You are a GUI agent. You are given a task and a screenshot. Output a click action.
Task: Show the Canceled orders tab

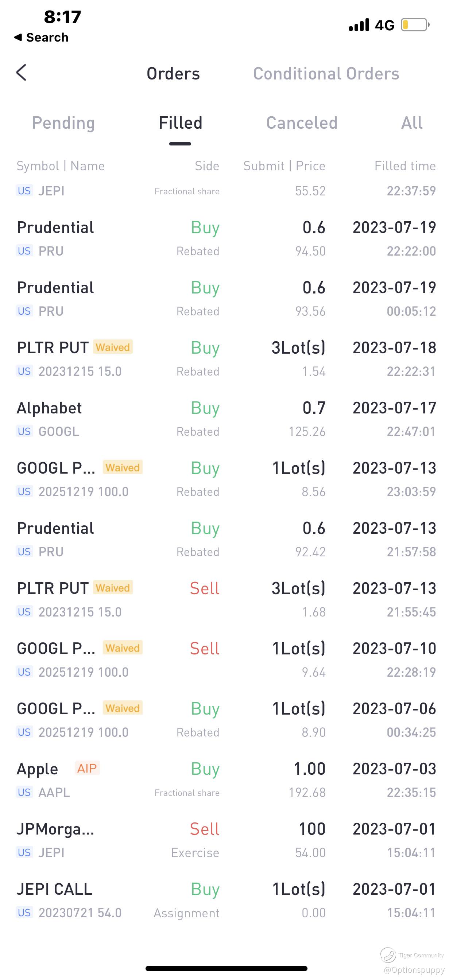(x=302, y=123)
